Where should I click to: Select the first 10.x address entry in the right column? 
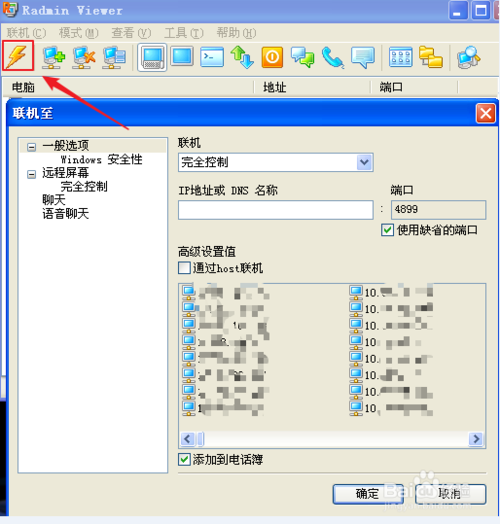click(x=391, y=292)
